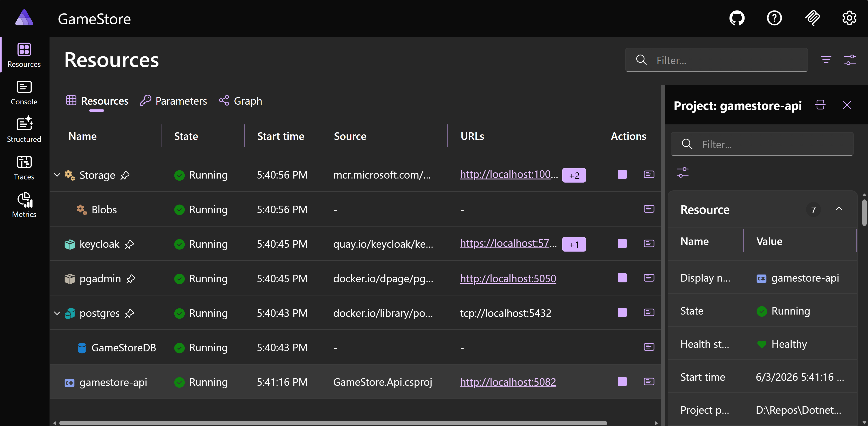Image resolution: width=868 pixels, height=426 pixels.
Task: Click the pin icon next to pgadmin
Action: point(131,279)
